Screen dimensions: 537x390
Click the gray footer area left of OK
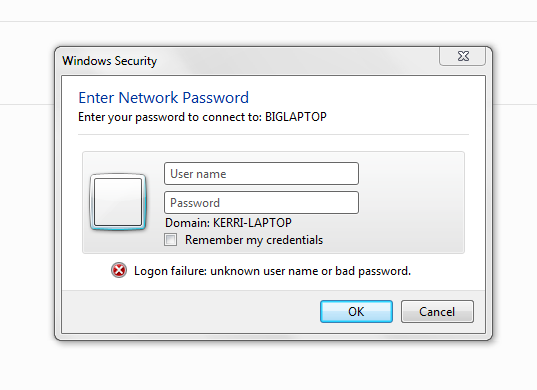click(190, 312)
